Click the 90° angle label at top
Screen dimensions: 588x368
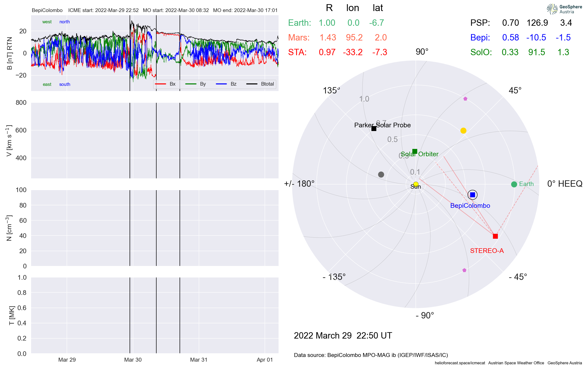(x=422, y=52)
